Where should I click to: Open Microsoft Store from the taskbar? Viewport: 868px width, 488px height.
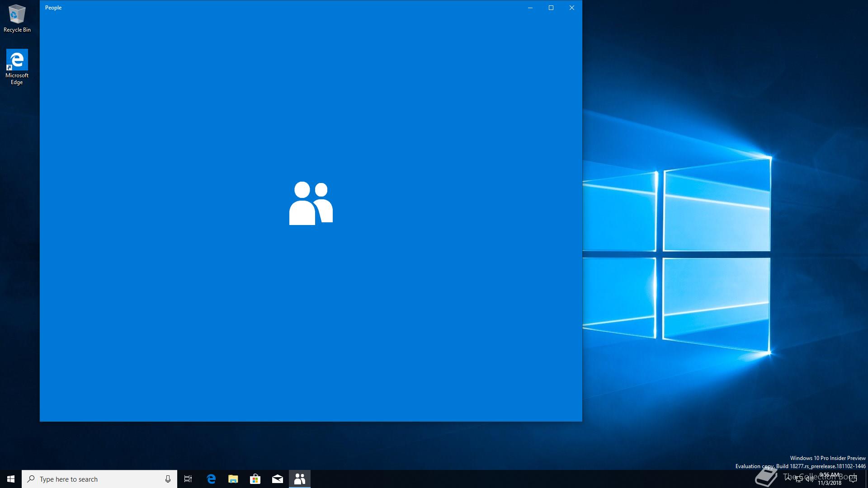pyautogui.click(x=255, y=479)
